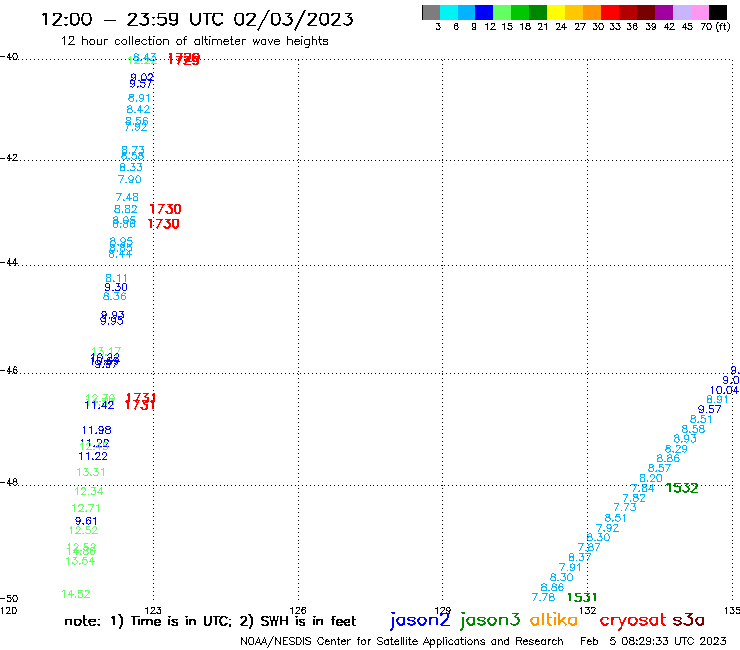Click the 'NOAA/NESDIS Center for Satellite Applications' footer

(402, 642)
